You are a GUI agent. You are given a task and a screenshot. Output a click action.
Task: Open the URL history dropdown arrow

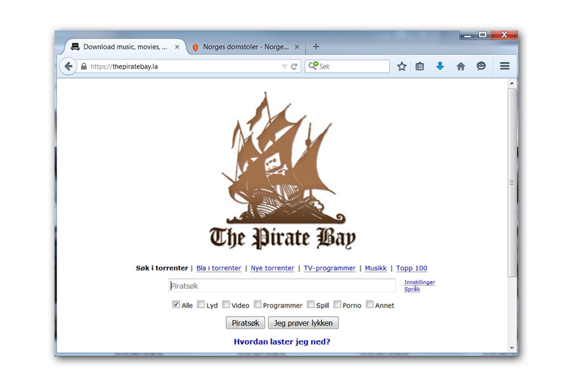[x=284, y=66]
